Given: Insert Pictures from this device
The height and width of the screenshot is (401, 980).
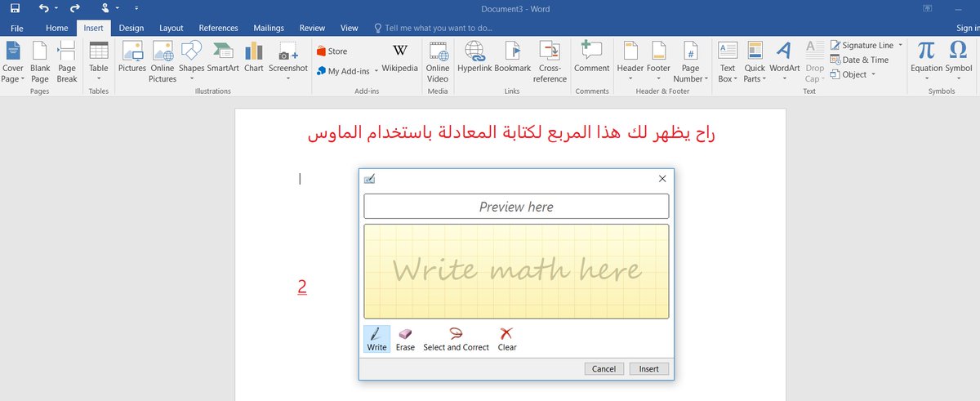Looking at the screenshot, I should (x=131, y=57).
